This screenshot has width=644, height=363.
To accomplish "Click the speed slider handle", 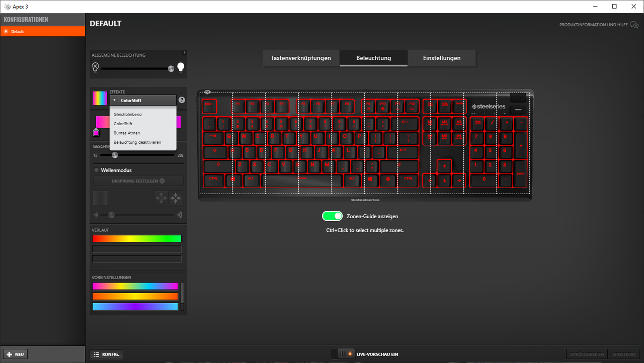I will [115, 155].
